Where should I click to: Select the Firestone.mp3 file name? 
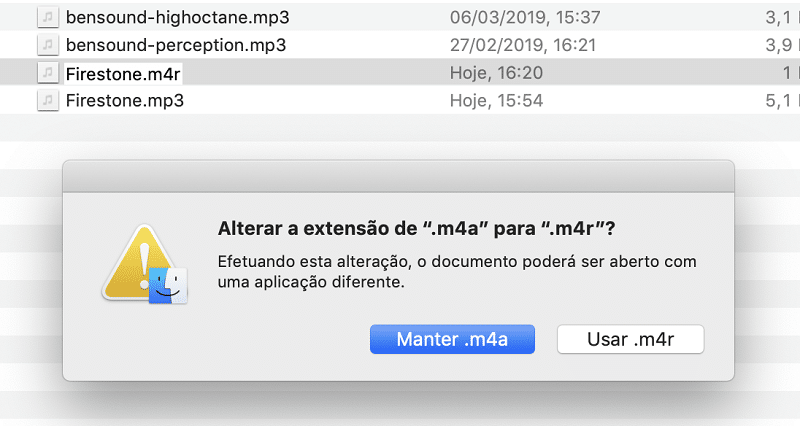point(124,100)
